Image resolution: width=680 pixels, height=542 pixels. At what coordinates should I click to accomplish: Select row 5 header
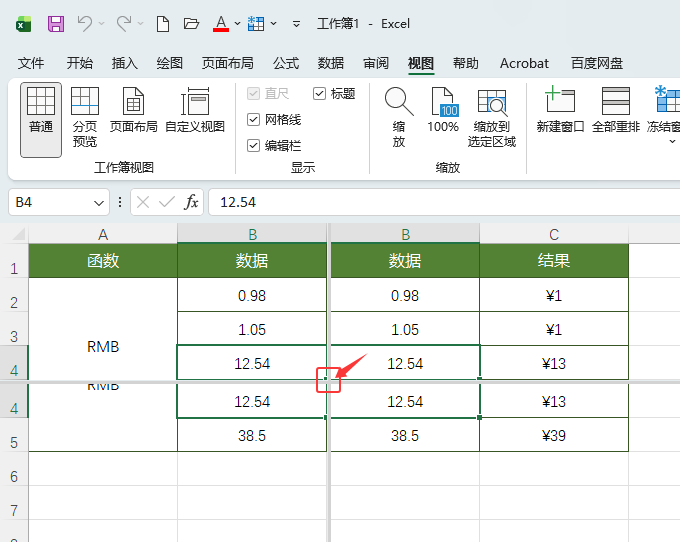14,435
